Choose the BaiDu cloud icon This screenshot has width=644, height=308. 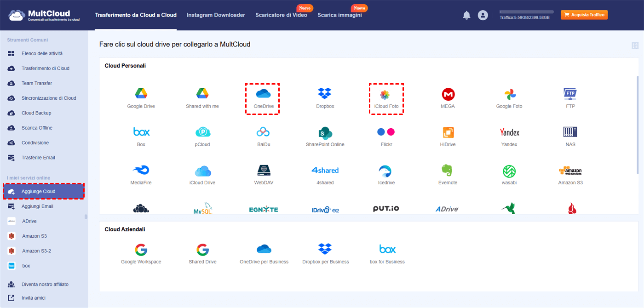[263, 132]
